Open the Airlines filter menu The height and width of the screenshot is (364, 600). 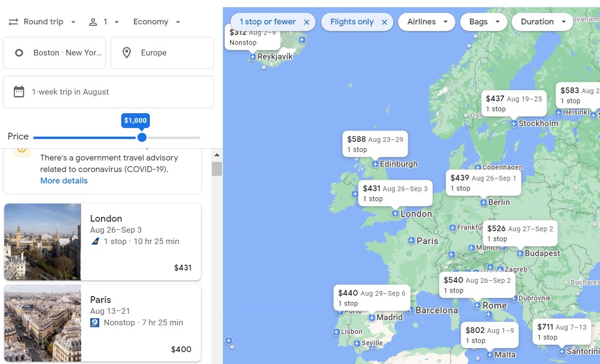pyautogui.click(x=426, y=22)
